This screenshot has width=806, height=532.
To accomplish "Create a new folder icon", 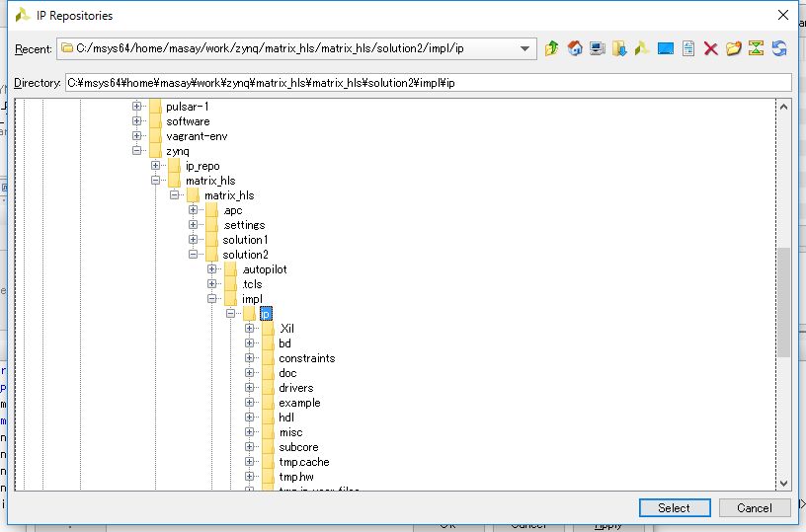I will [x=734, y=48].
